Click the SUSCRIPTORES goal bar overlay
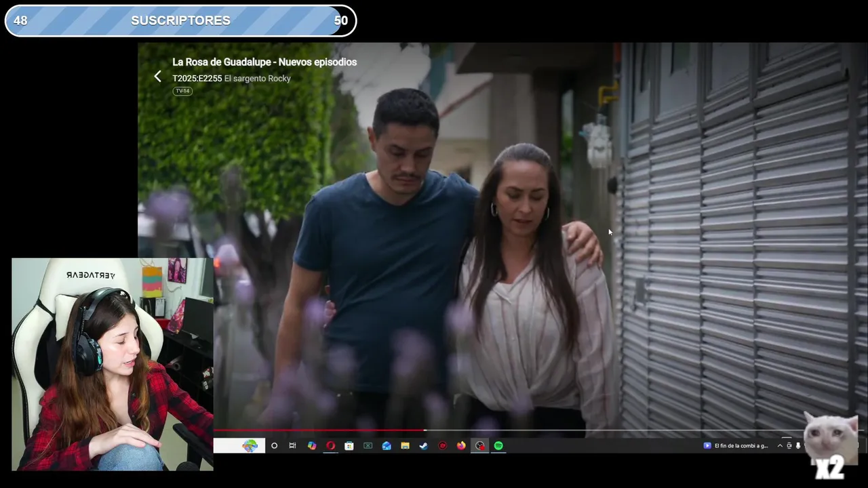Image resolution: width=868 pixels, height=488 pixels. pyautogui.click(x=180, y=20)
